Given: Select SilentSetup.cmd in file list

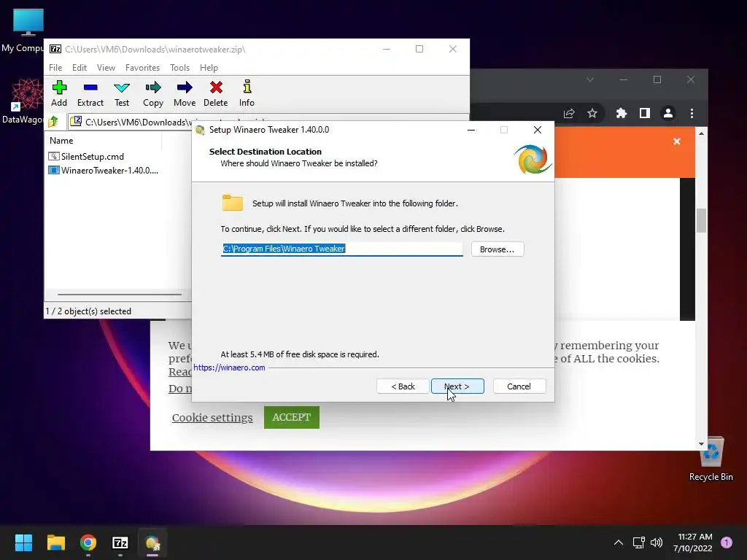Looking at the screenshot, I should (x=93, y=156).
